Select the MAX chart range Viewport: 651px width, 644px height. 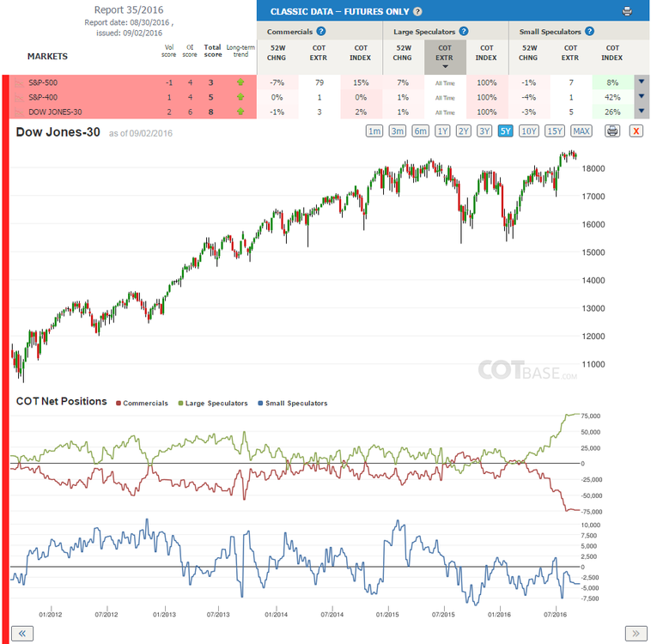coord(581,131)
